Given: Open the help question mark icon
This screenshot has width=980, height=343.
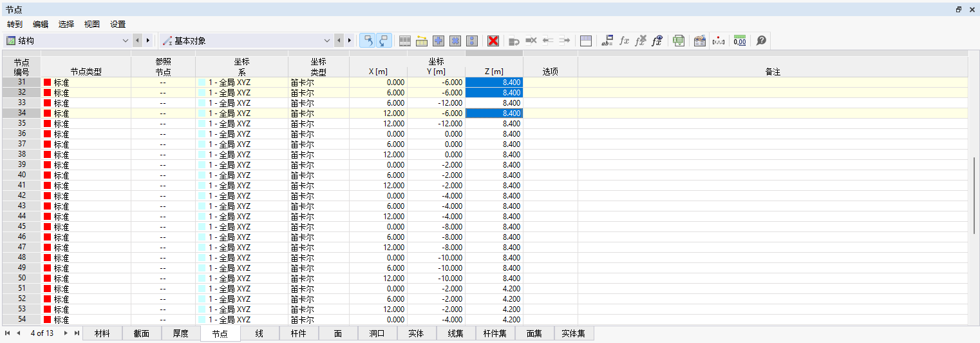Looking at the screenshot, I should click(x=761, y=41).
